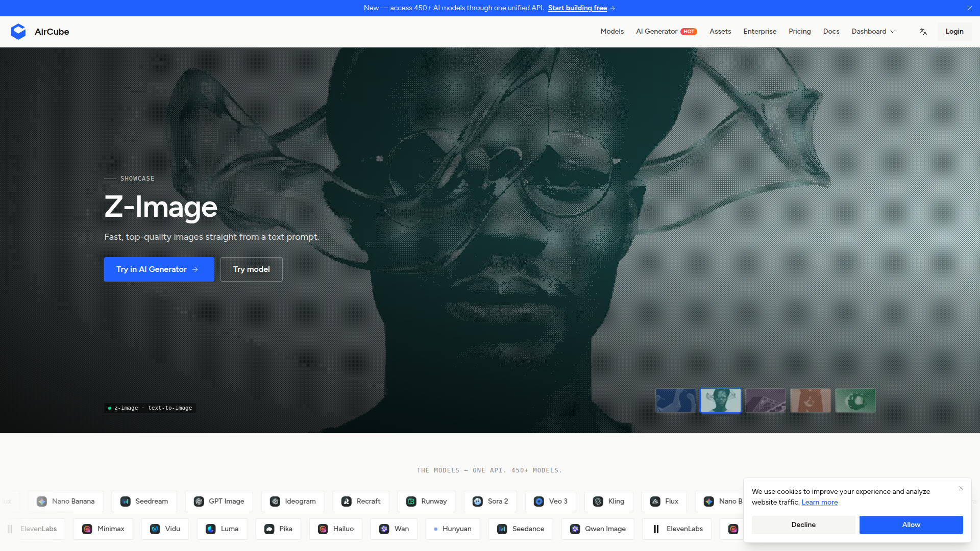The image size is (980, 551).
Task: Select the highlighted portrait showcase thumbnail
Action: [x=720, y=400]
